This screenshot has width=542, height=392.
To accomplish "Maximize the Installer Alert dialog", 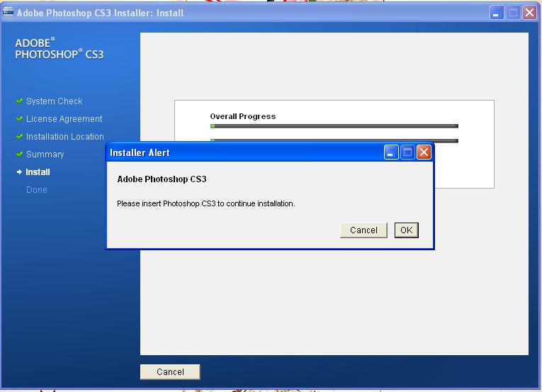I will click(x=407, y=152).
